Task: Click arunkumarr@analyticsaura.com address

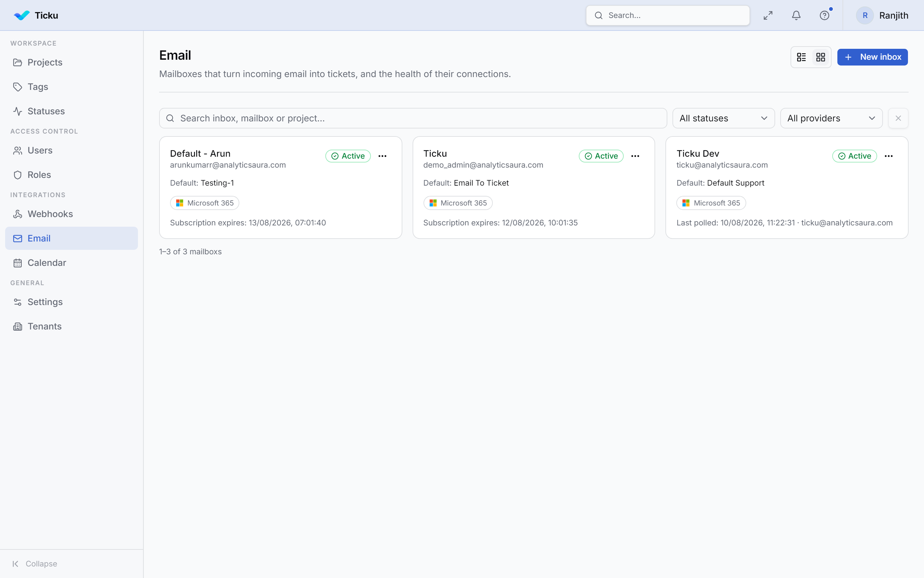Action: (x=227, y=165)
